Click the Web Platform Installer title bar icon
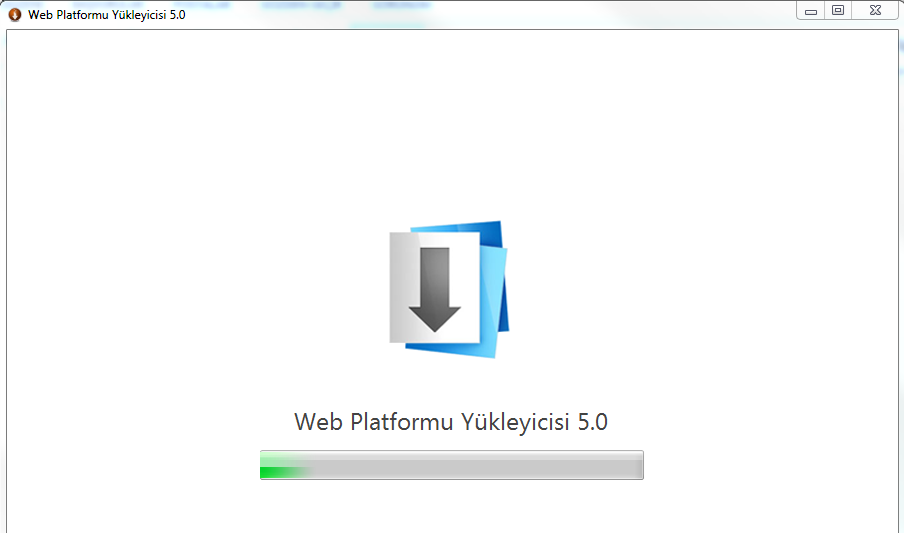Image resolution: width=904 pixels, height=533 pixels. [14, 14]
